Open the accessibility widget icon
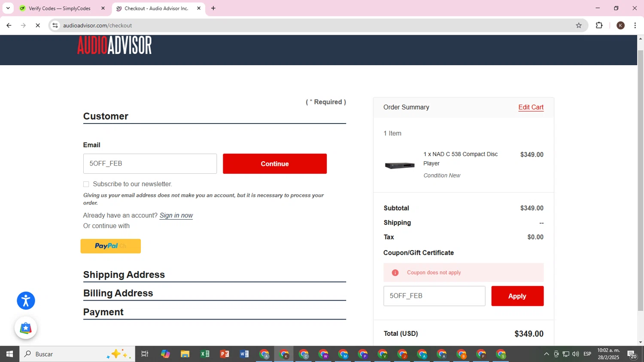This screenshot has height=362, width=644. tap(26, 301)
